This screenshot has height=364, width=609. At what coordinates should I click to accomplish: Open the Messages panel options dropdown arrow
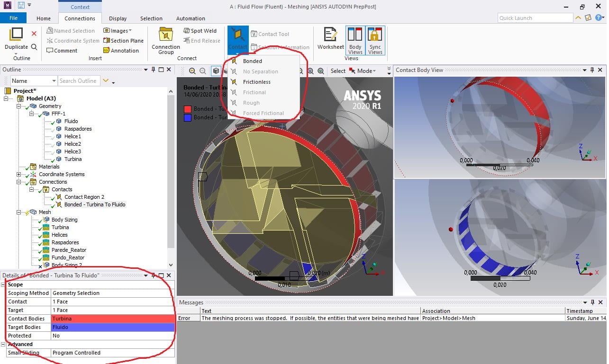click(585, 302)
